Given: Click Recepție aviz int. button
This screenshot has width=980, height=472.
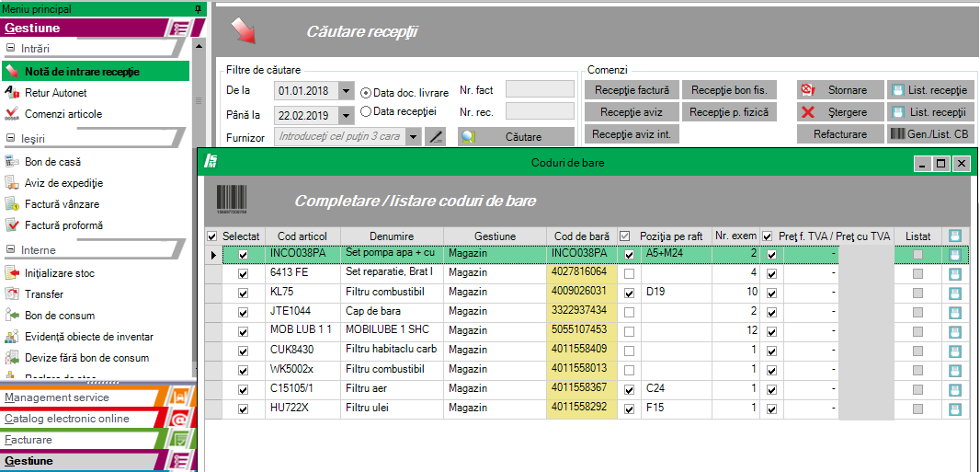Looking at the screenshot, I should coord(632,134).
